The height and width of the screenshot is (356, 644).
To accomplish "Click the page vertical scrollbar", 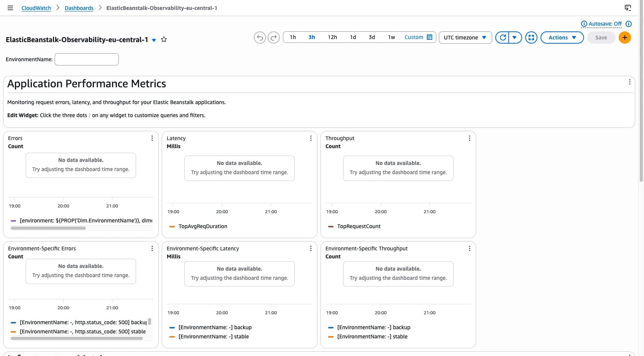I will point(641,91).
